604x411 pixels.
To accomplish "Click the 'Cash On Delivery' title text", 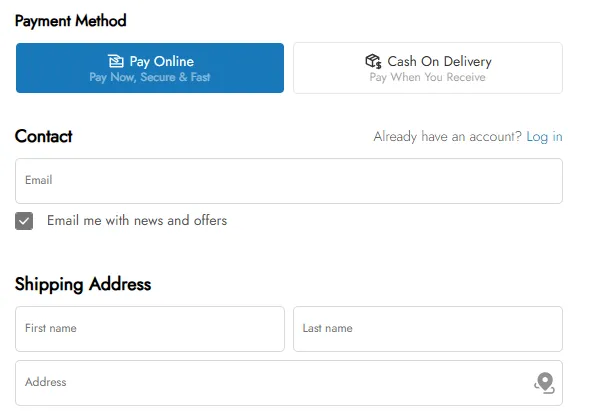I will pyautogui.click(x=440, y=61).
